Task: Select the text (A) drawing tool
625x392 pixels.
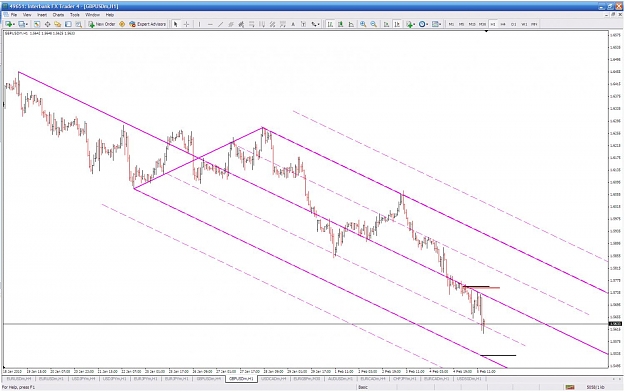Action: tap(293, 24)
